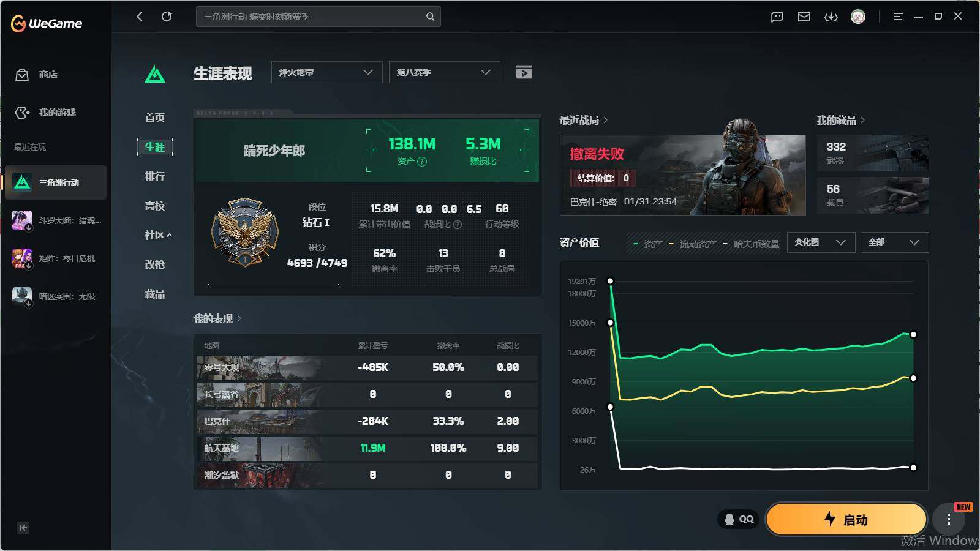
Task: Select 暗区突围:无限 game in sidebar
Action: click(x=56, y=296)
